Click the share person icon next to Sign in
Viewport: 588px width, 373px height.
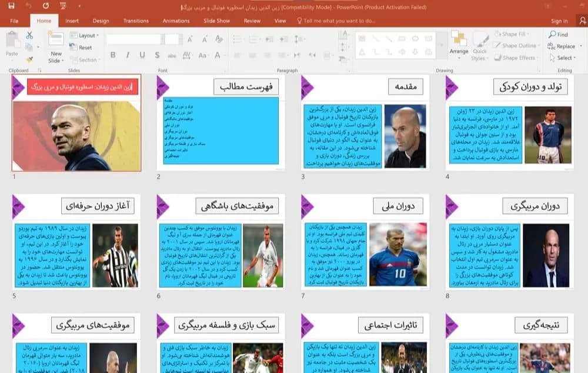coord(582,21)
